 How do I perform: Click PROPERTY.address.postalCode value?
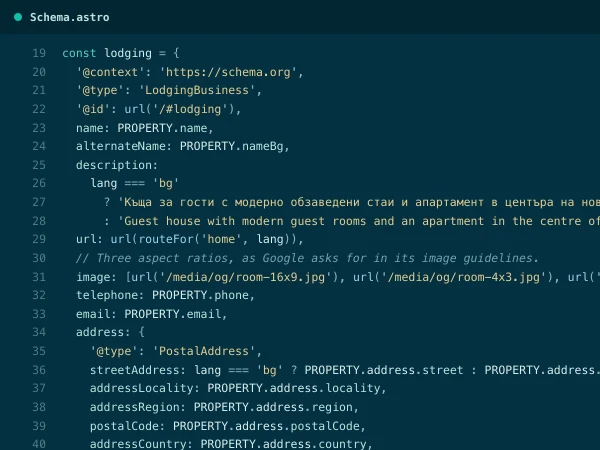pos(266,426)
